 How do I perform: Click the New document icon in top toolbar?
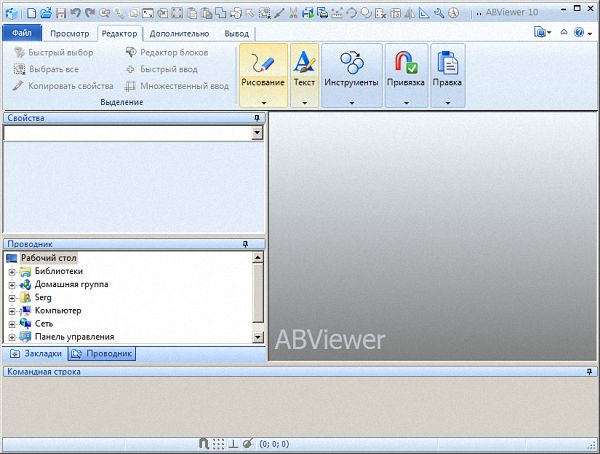32,13
